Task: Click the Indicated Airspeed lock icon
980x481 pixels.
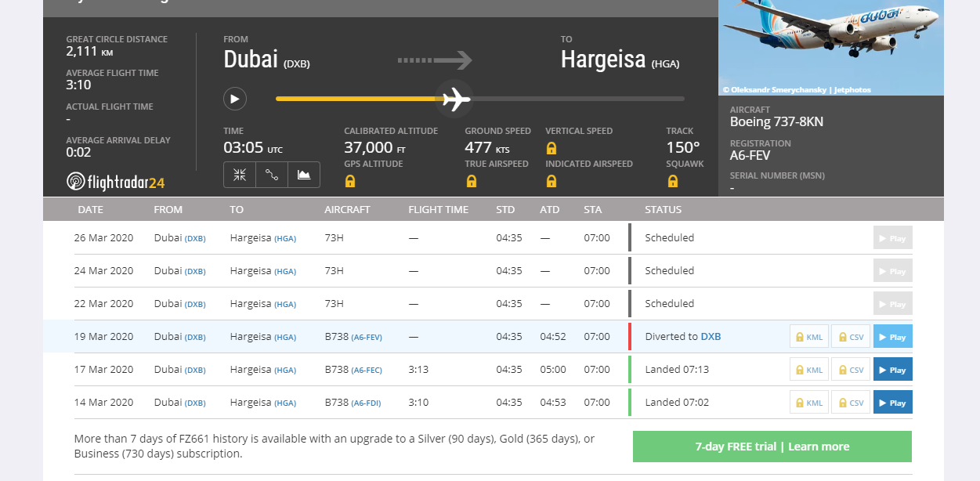Action: [x=551, y=181]
